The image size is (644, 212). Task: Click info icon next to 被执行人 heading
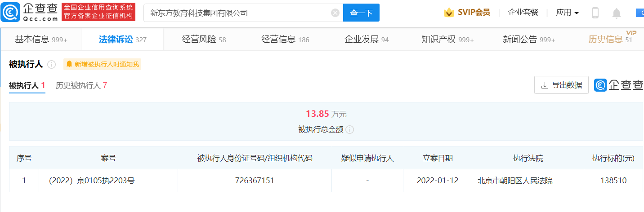click(x=51, y=65)
